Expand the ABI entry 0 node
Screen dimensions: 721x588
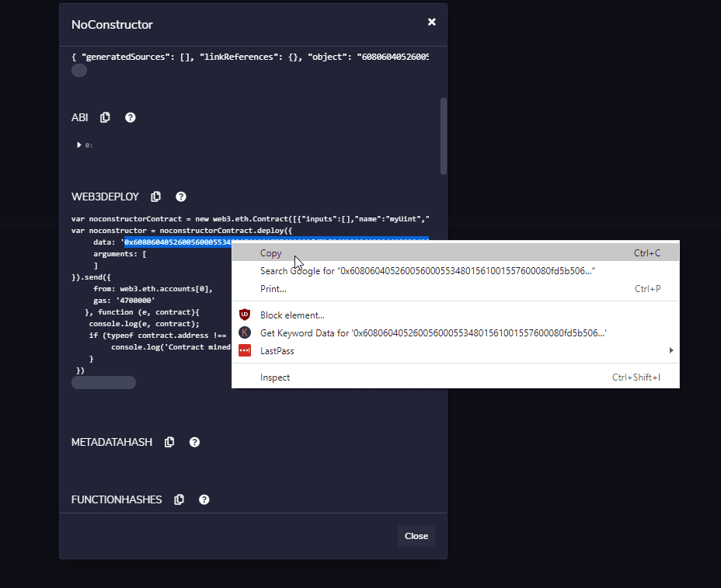(78, 144)
